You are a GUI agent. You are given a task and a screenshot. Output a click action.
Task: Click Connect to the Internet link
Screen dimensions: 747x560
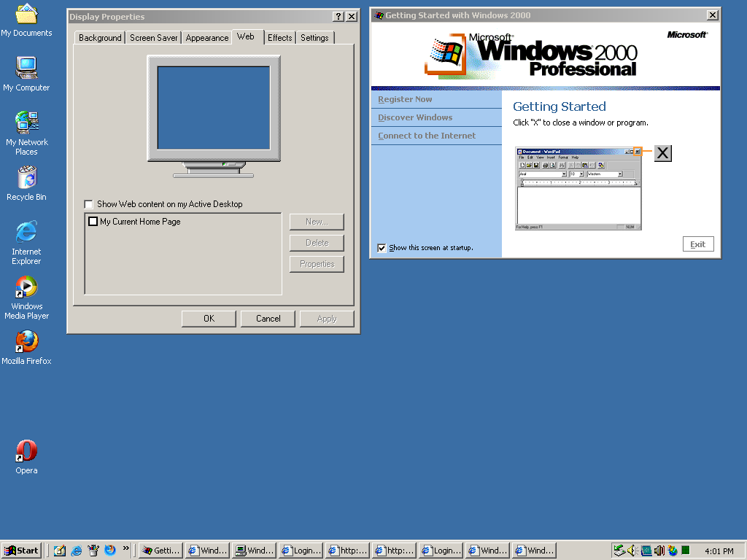pyautogui.click(x=427, y=136)
